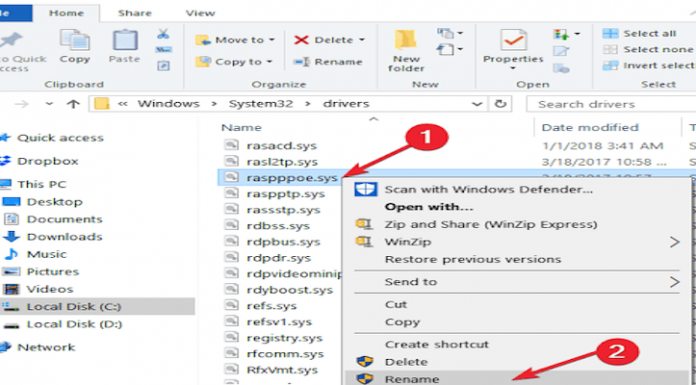Click the Cut scissors icon in Clipboard

tap(163, 34)
